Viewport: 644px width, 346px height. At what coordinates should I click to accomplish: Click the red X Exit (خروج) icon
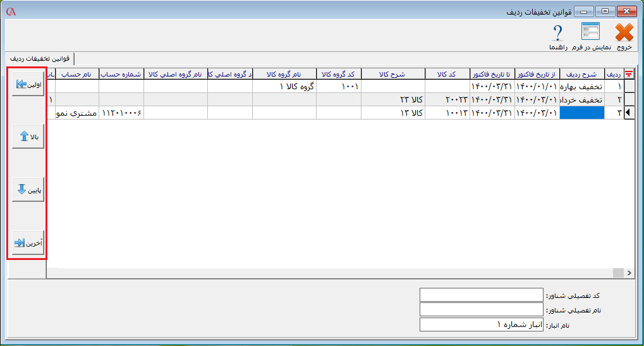[x=623, y=33]
